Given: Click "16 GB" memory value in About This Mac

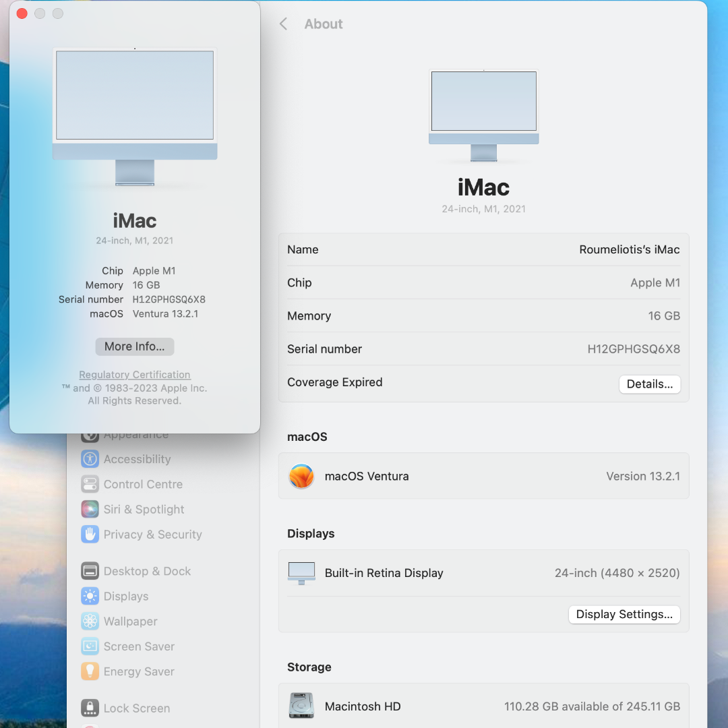Looking at the screenshot, I should (x=146, y=285).
